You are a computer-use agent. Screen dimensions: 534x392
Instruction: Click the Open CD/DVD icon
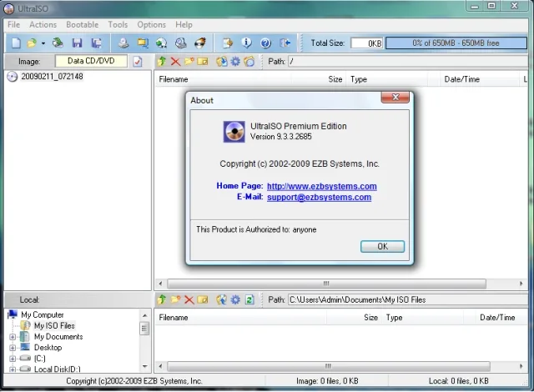(x=58, y=43)
